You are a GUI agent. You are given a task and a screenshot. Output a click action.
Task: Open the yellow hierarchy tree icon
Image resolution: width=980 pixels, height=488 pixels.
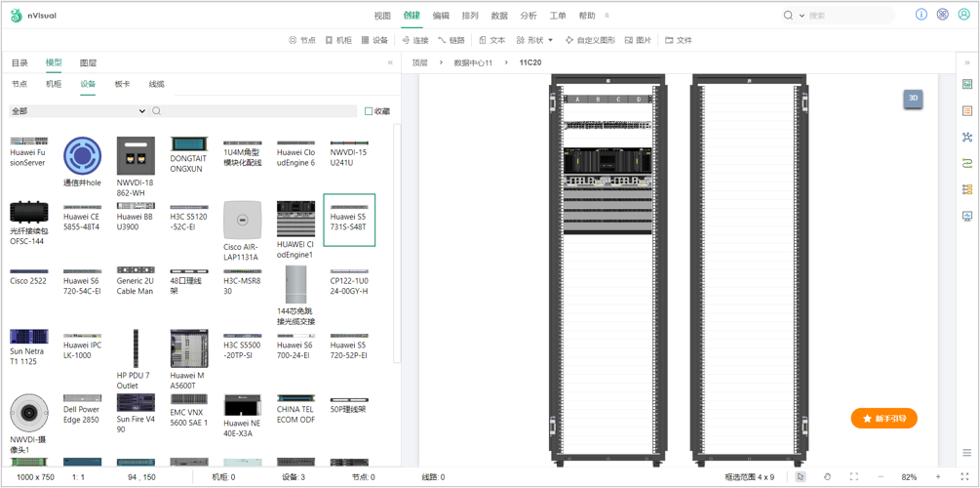click(x=967, y=189)
